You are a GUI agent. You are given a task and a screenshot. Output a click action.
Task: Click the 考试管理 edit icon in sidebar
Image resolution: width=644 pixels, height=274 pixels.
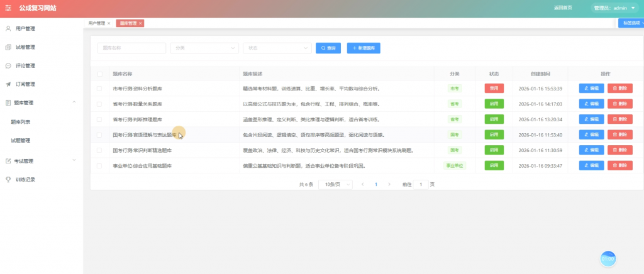[8, 161]
